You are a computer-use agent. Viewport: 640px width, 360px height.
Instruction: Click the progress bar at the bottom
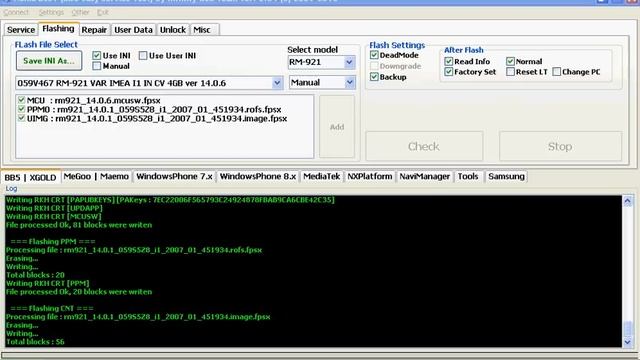coord(319,356)
